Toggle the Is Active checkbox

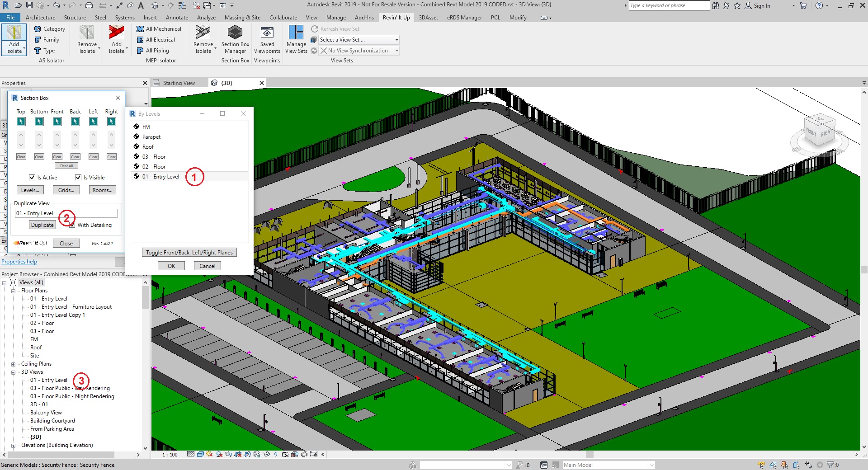(x=32, y=178)
